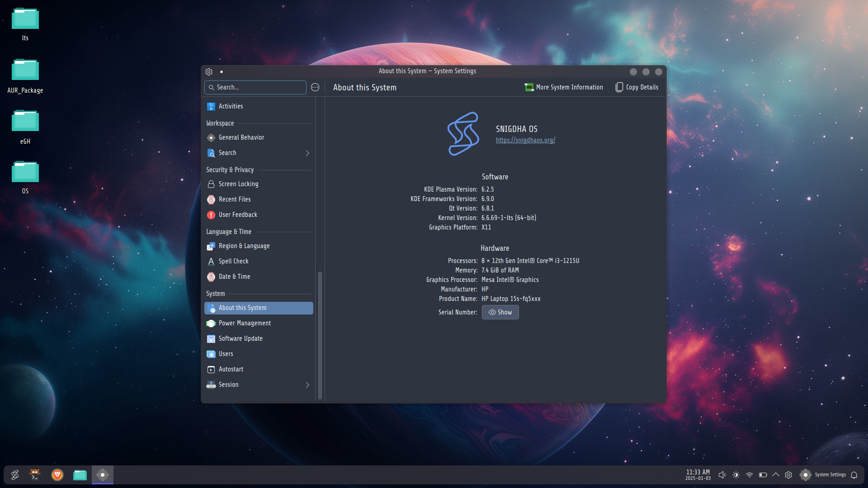Show the hidden Serial Number
The image size is (868, 488).
click(x=500, y=312)
